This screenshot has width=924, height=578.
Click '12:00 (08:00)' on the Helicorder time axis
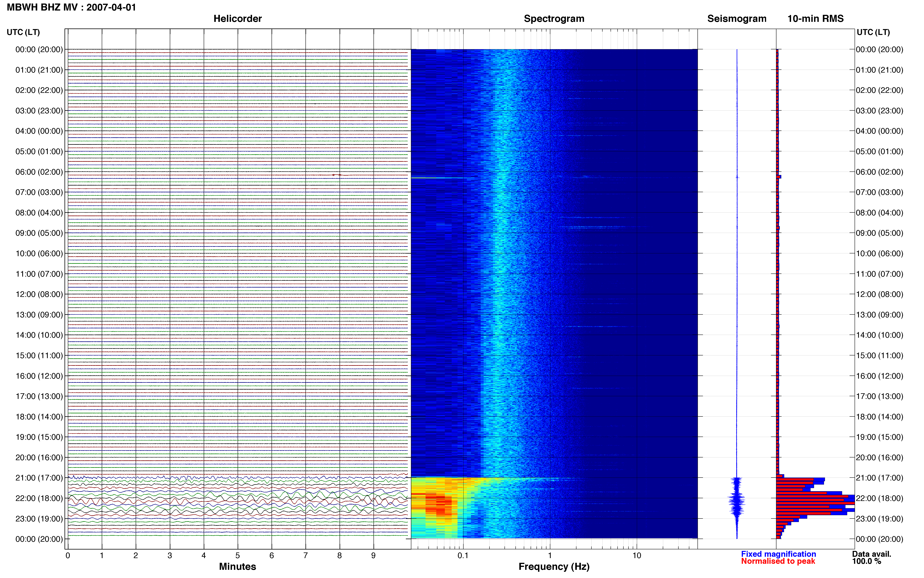(x=39, y=294)
